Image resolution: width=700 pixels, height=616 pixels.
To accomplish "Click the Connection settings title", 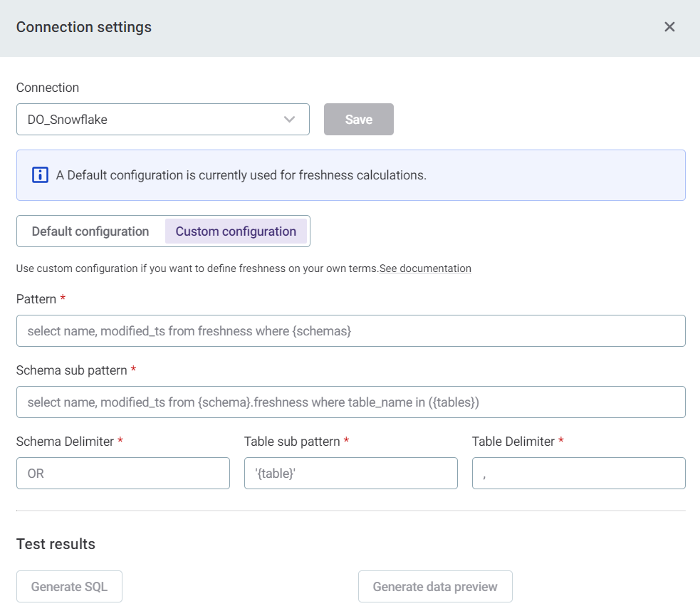I will click(84, 27).
